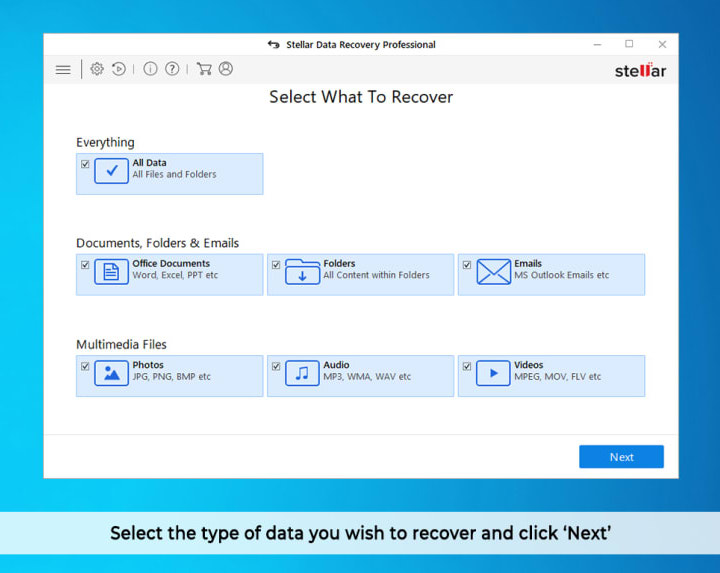720x573 pixels.
Task: Click the Videos play icon
Action: pos(493,374)
